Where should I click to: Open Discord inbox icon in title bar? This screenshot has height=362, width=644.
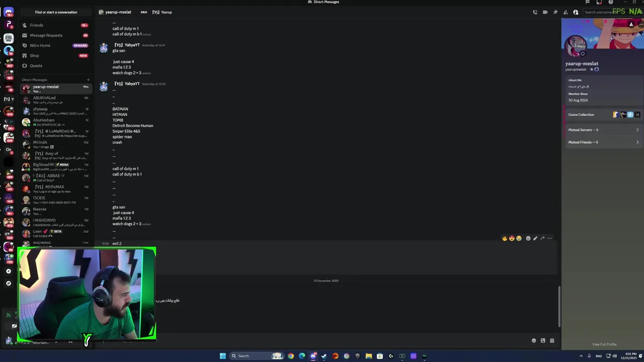(x=599, y=2)
